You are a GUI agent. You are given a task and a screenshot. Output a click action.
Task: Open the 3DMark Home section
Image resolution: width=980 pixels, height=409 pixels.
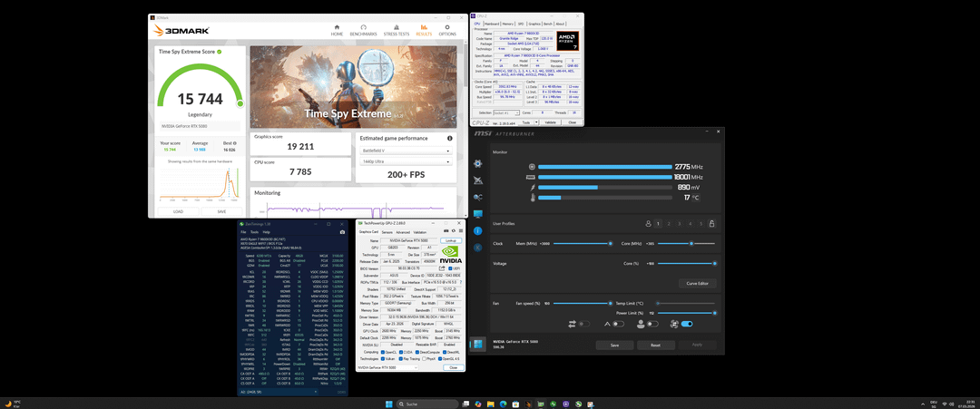pyautogui.click(x=337, y=31)
